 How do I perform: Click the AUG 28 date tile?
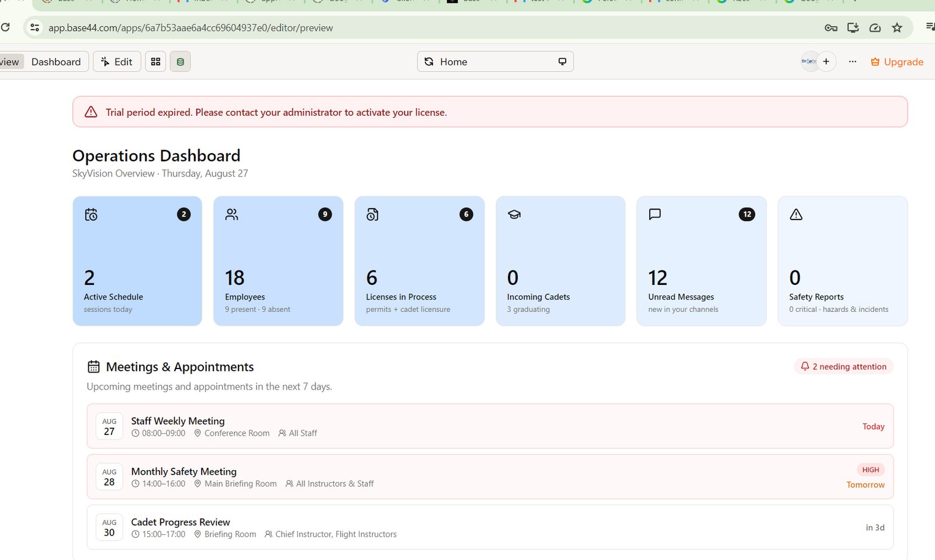tap(109, 476)
